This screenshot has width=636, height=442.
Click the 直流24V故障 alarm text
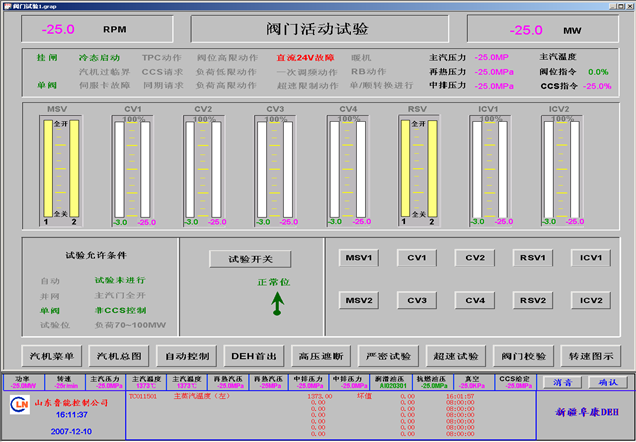pyautogui.click(x=305, y=58)
